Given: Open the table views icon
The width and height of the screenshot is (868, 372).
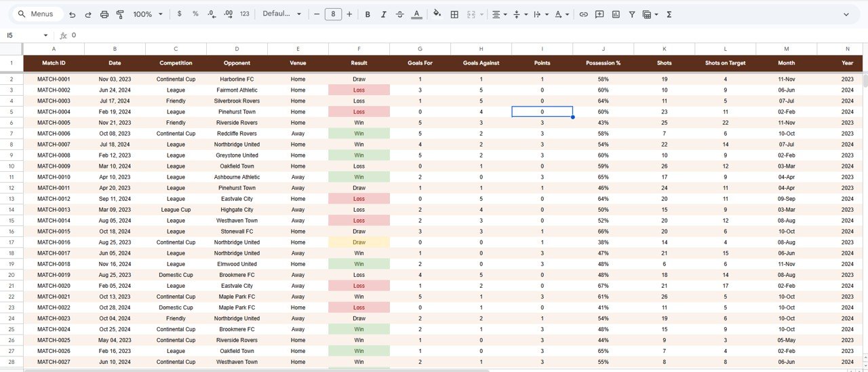Looking at the screenshot, I should (x=647, y=14).
